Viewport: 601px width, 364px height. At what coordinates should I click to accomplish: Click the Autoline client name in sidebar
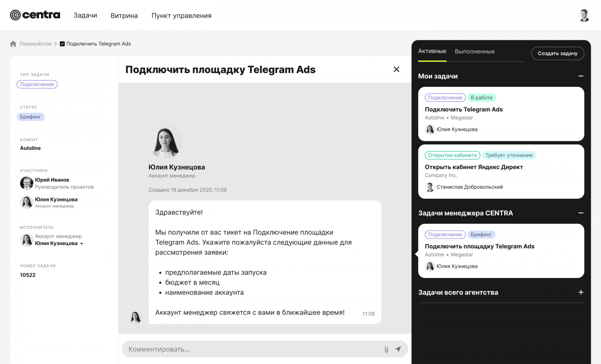tap(30, 148)
